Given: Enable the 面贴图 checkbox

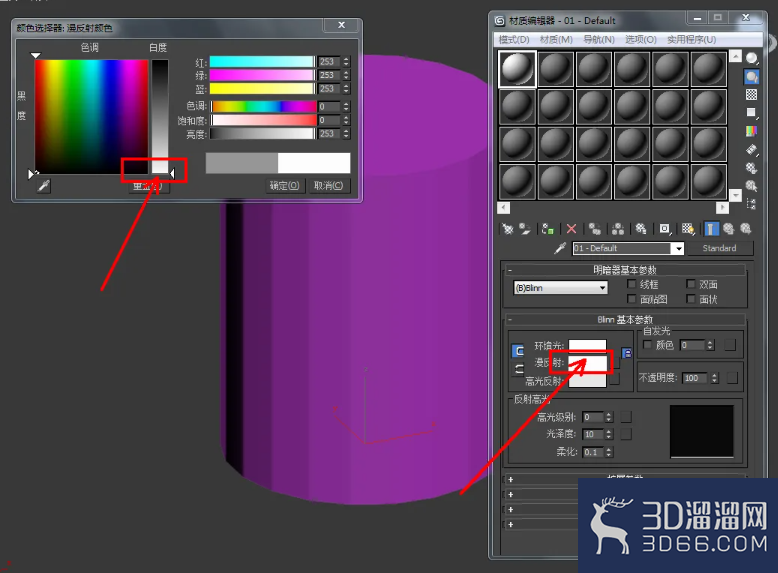Looking at the screenshot, I should point(632,299).
